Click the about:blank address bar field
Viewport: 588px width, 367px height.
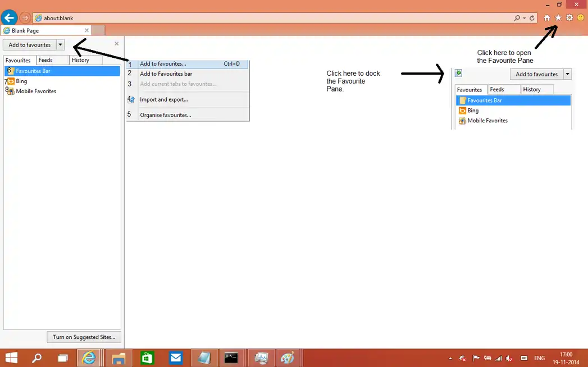coord(270,18)
